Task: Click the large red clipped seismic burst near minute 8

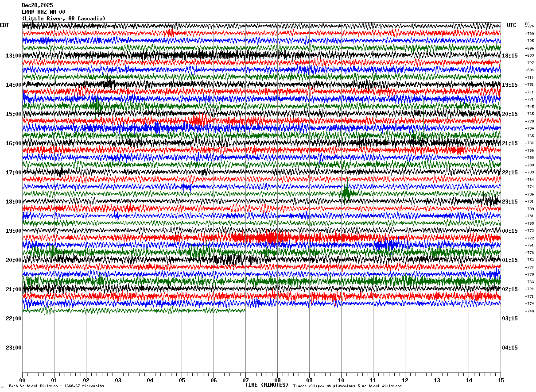Action: coord(270,238)
